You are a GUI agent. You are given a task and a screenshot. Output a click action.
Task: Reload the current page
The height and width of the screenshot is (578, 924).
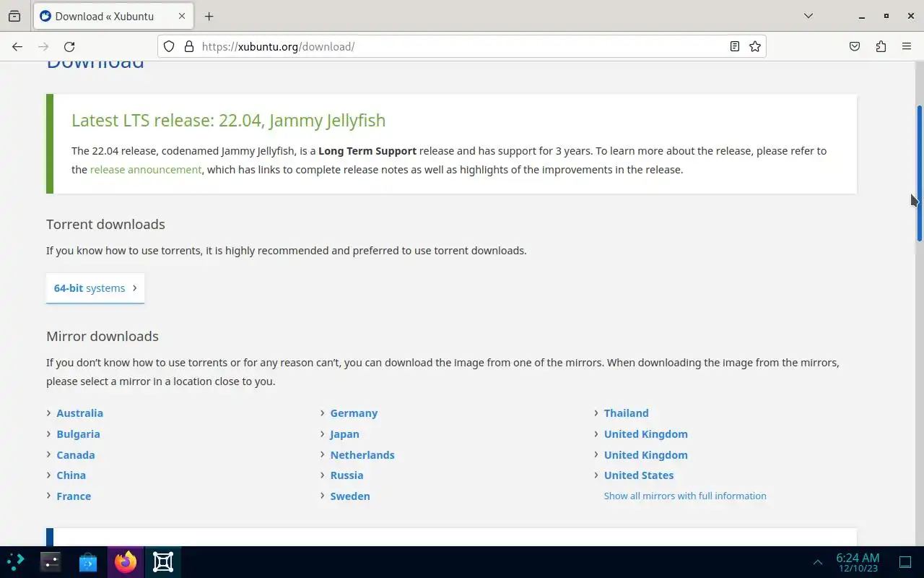tap(69, 46)
